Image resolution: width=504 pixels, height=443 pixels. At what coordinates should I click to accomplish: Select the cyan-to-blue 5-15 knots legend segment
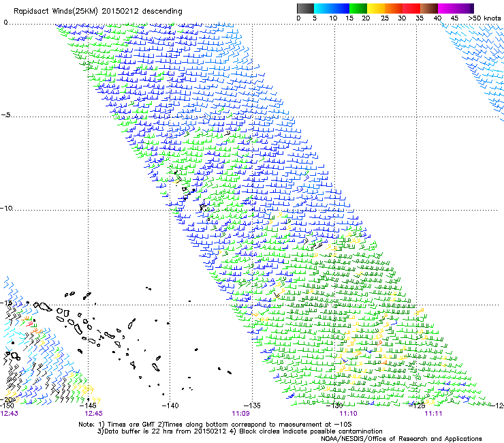coord(332,8)
